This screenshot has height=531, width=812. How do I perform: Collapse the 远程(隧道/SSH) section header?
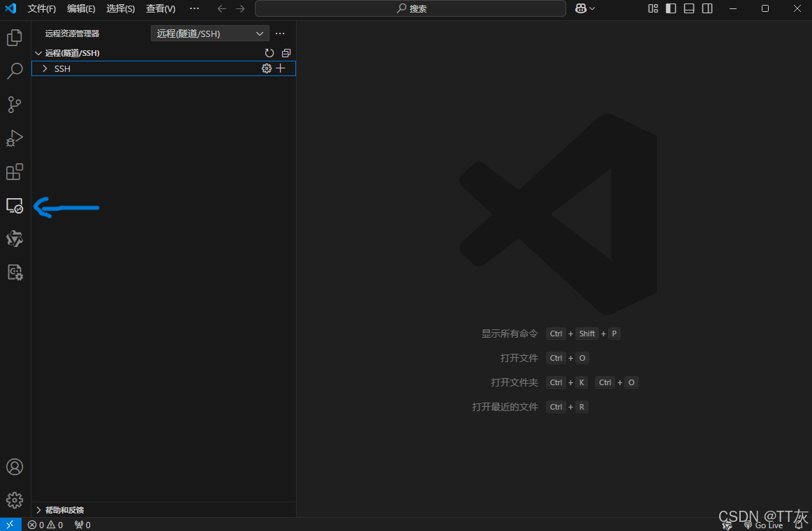tap(163, 53)
